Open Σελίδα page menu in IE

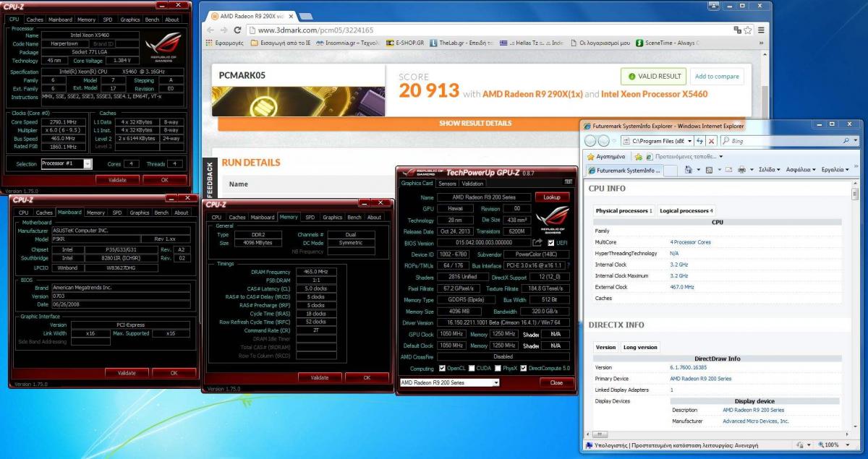point(769,170)
